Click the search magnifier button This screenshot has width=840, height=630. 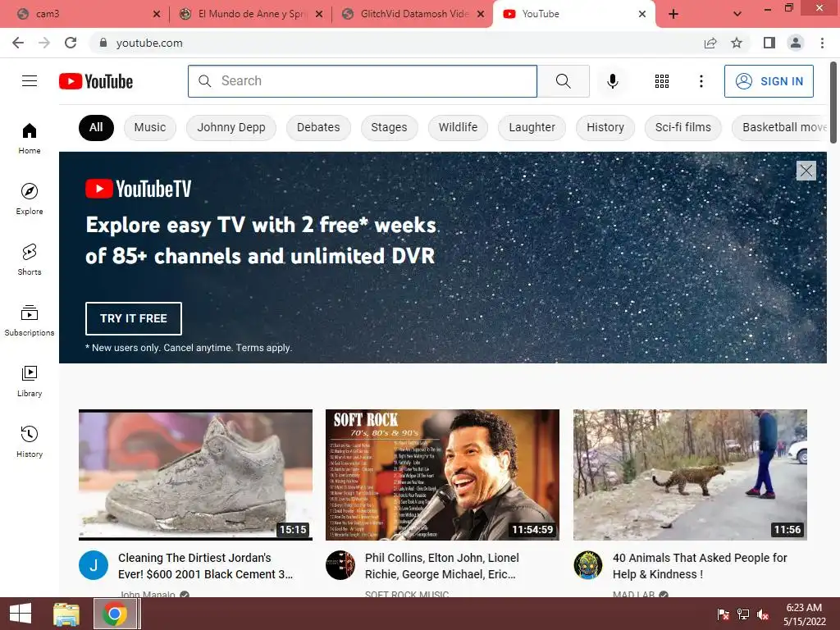(563, 81)
